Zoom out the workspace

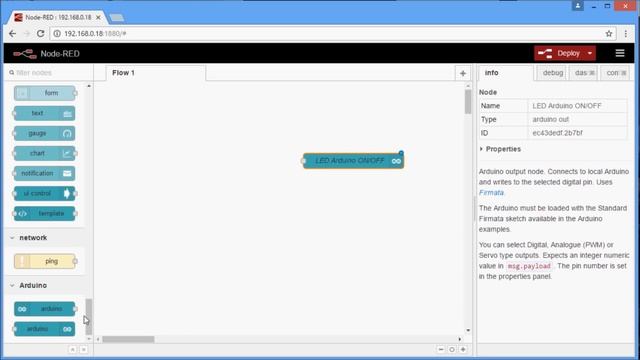pyautogui.click(x=441, y=349)
